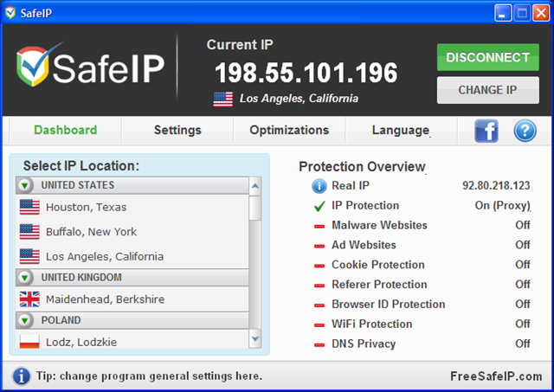554x392 pixels.
Task: Toggle Ad Websites Off status
Action: [523, 245]
